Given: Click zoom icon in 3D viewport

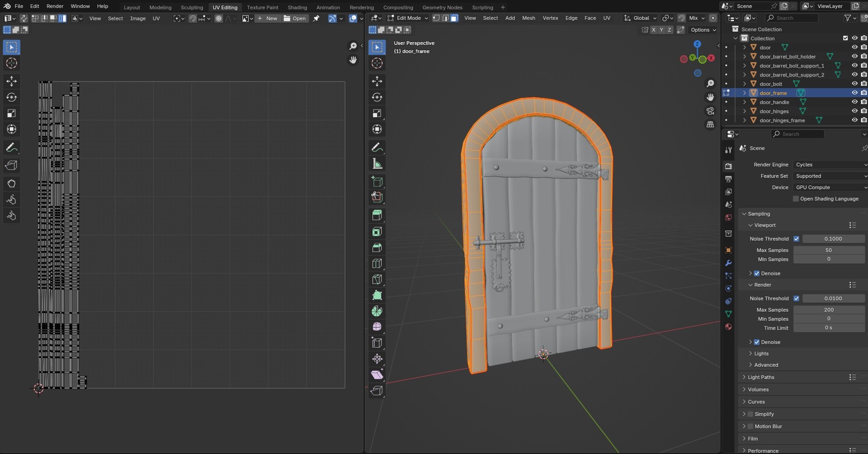Looking at the screenshot, I should tap(710, 84).
